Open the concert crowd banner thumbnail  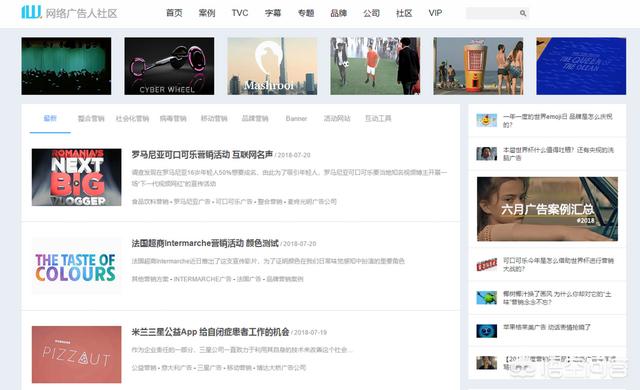coord(66,66)
